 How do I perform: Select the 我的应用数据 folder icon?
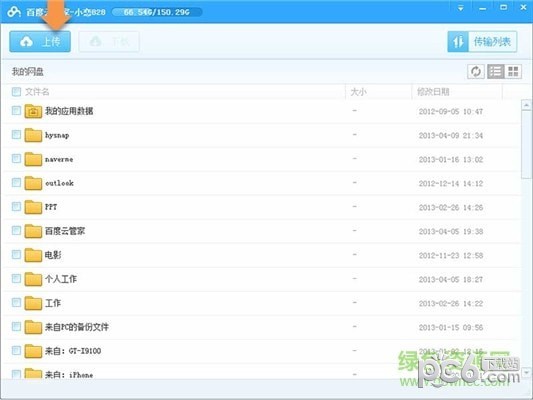pos(33,111)
